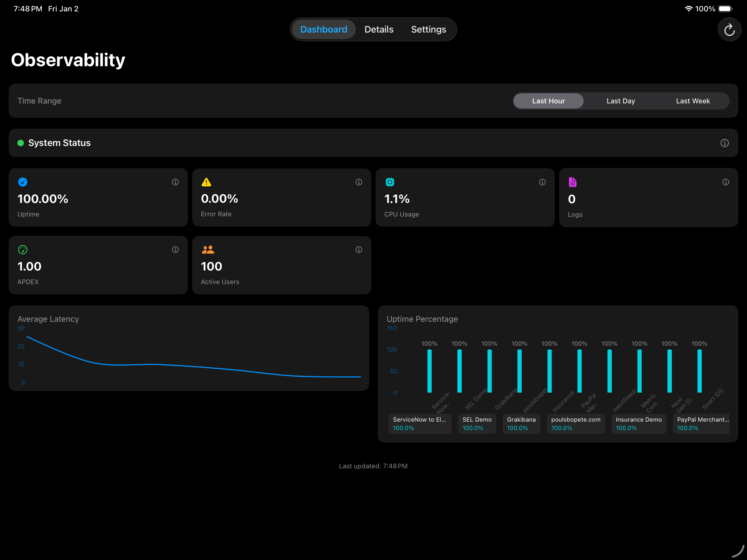Expand info on the Logs card
The height and width of the screenshot is (560, 747).
pyautogui.click(x=726, y=182)
